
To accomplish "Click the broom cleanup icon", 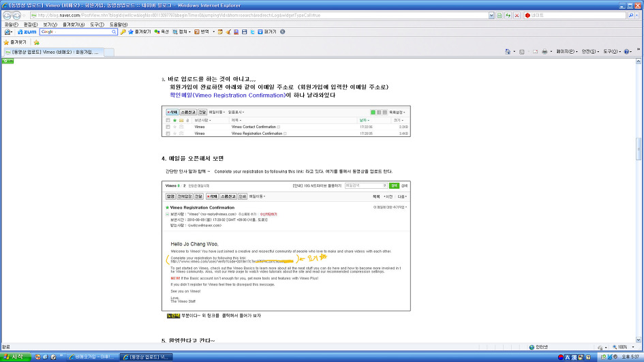I will click(228, 31).
